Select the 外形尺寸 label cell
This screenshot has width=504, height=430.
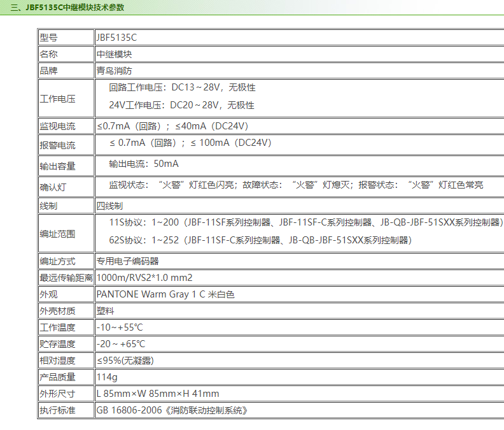tap(66, 393)
